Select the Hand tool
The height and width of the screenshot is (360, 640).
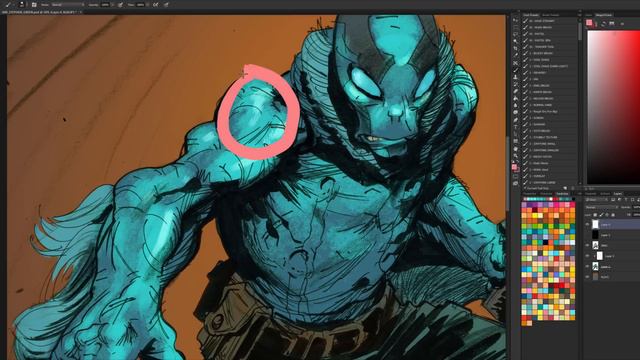pos(516,149)
